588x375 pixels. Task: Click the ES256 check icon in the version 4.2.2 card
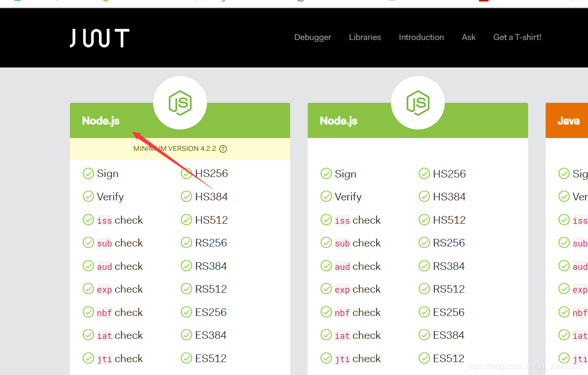click(x=186, y=312)
